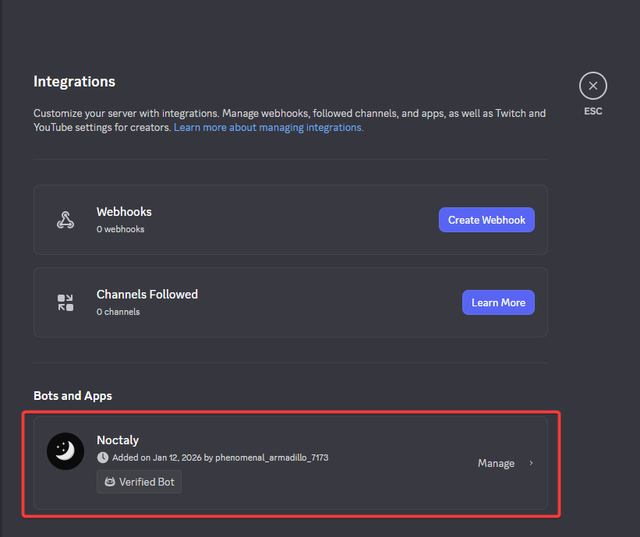Click the ESC label under close button
The image size is (640, 537).
click(x=593, y=111)
